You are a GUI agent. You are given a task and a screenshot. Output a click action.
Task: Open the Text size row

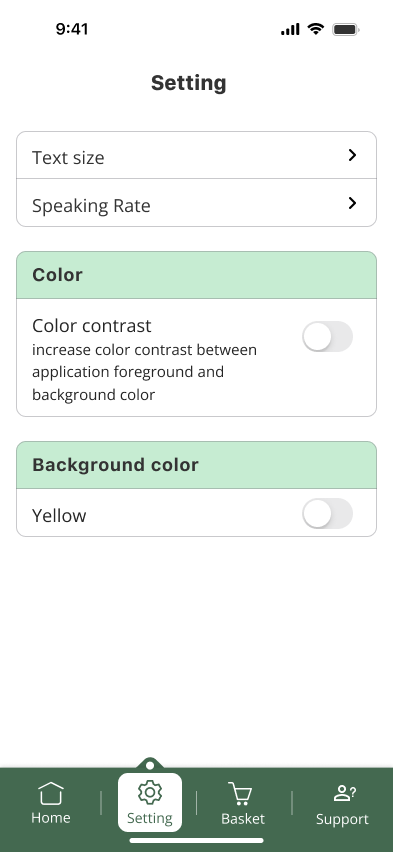[x=196, y=155]
